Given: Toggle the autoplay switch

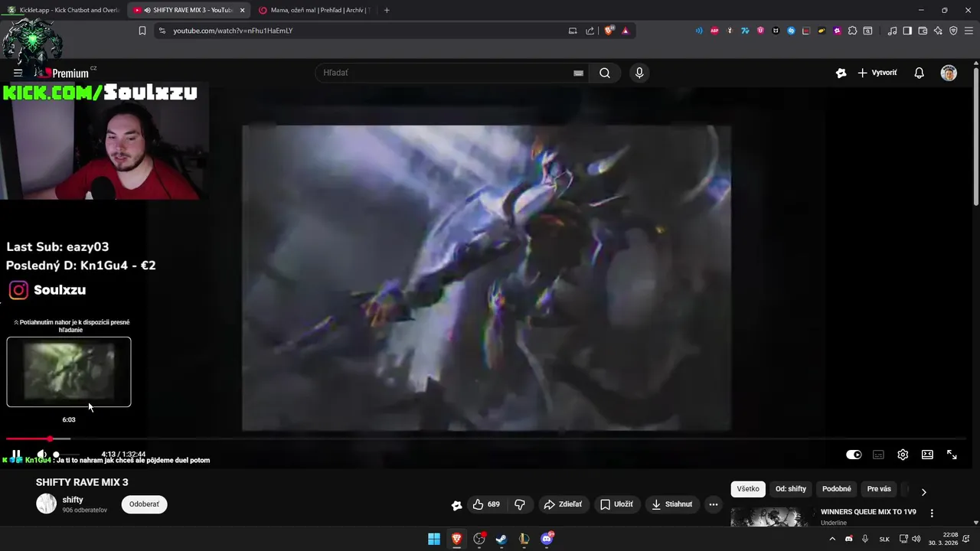Looking at the screenshot, I should pos(854,455).
